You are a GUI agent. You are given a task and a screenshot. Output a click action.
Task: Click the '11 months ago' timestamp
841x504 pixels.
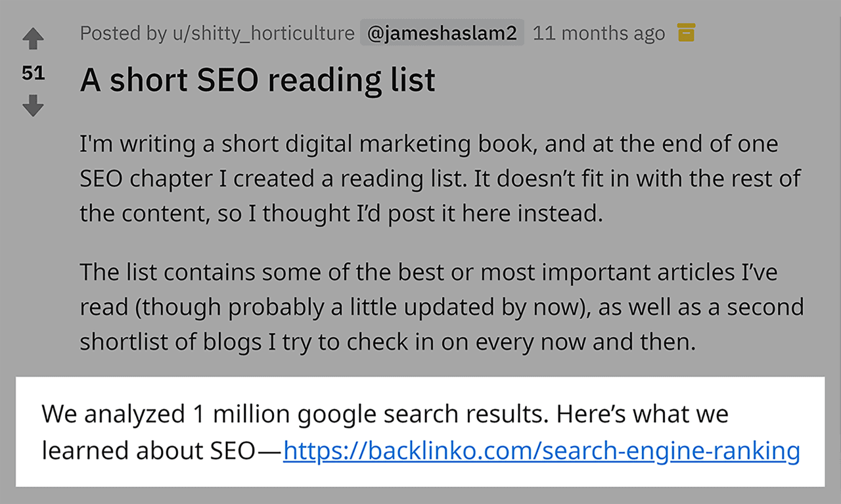pyautogui.click(x=599, y=33)
